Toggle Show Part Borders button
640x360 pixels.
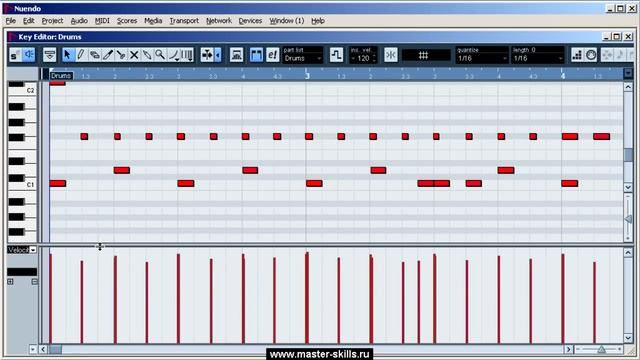[x=236, y=55]
